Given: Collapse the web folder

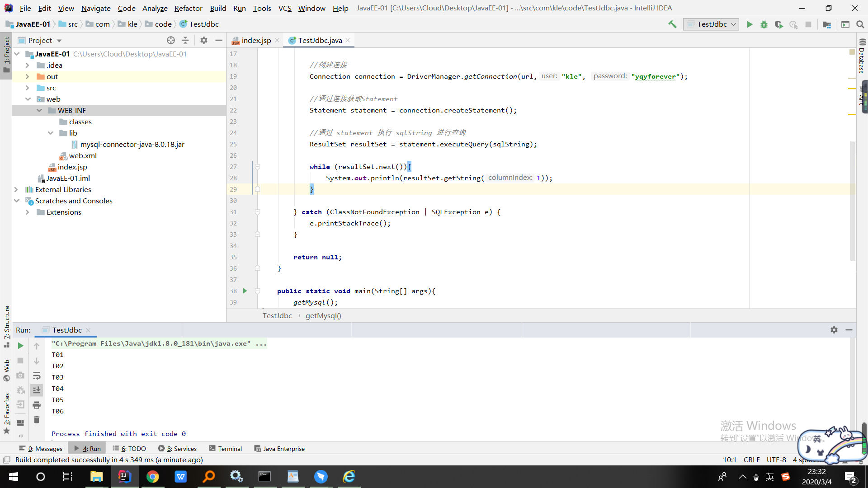Looking at the screenshot, I should [x=28, y=99].
